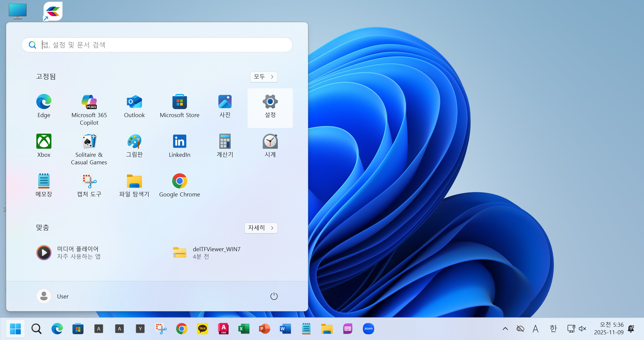Open the 그림판 (Paint) app

(134, 145)
